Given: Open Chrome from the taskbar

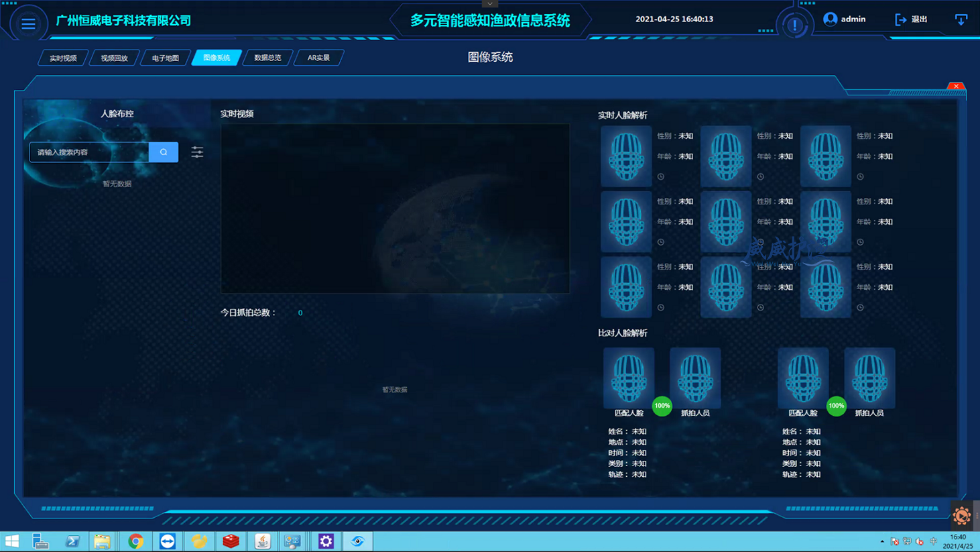Looking at the screenshot, I should click(135, 541).
